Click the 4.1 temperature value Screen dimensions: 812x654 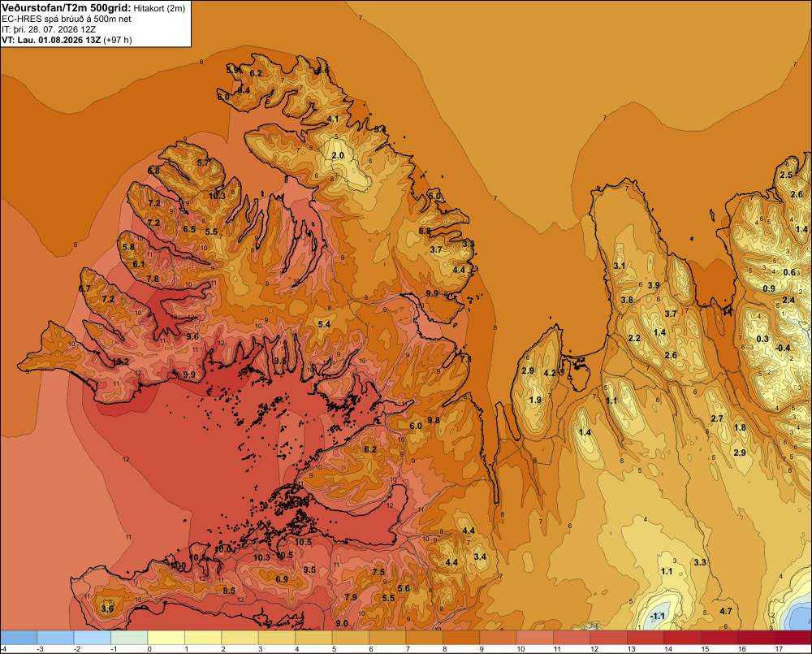point(333,119)
